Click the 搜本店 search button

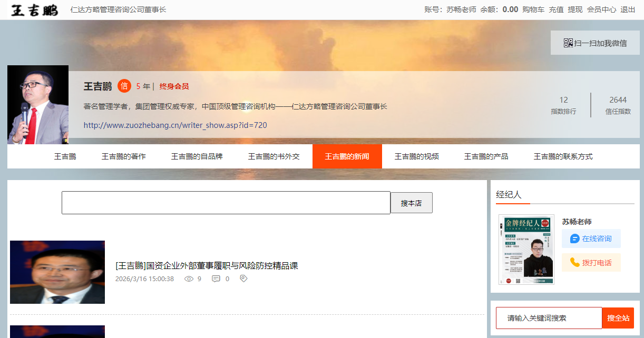click(411, 203)
